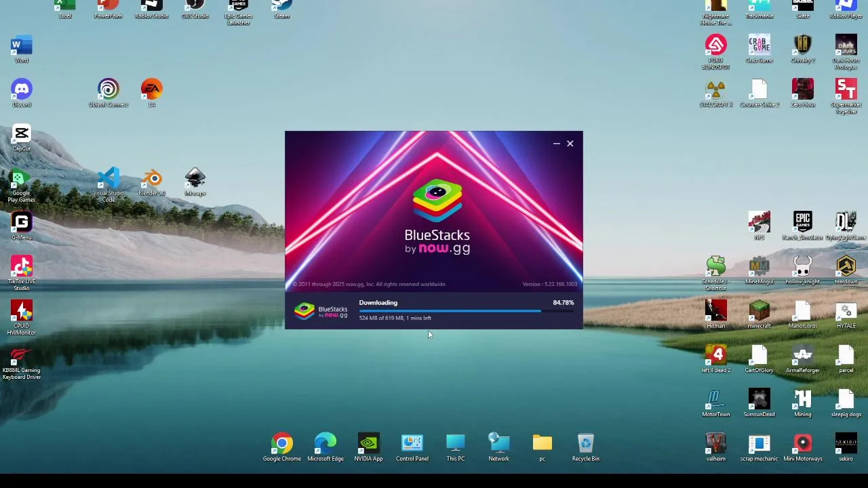
Task: Open the left 4 dead 2 shortcut
Action: coord(716,359)
